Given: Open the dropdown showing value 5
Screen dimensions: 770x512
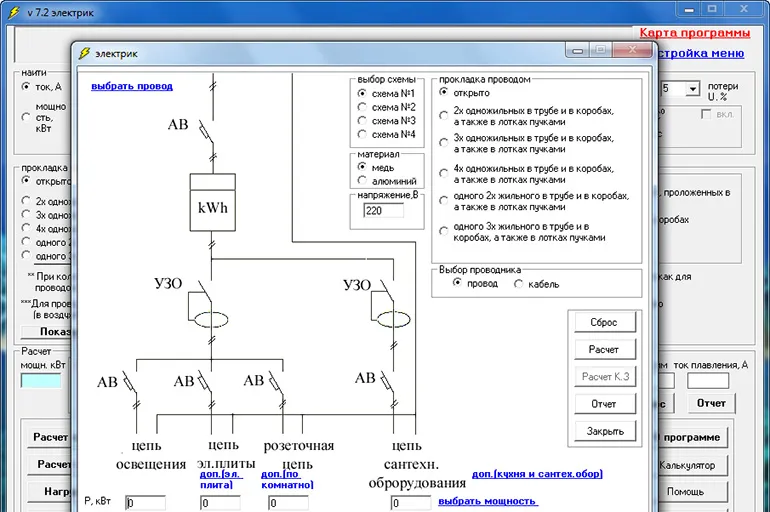Looking at the screenshot, I should pyautogui.click(x=692, y=89).
